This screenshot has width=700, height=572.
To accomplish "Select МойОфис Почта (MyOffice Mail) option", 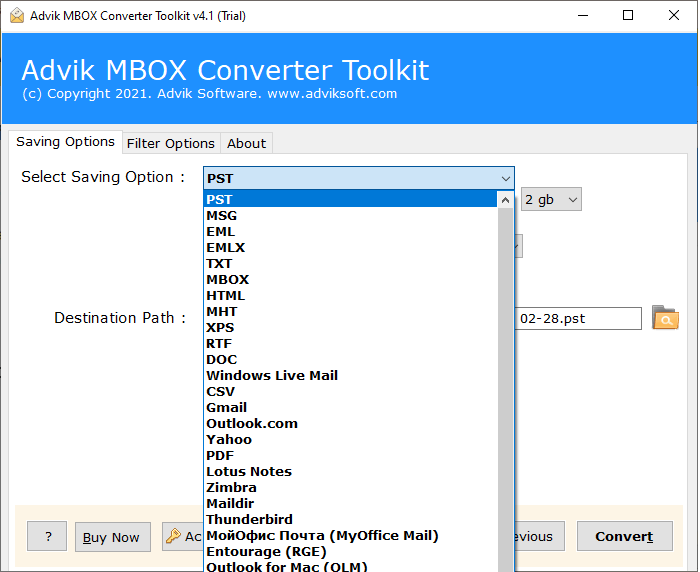I will pyautogui.click(x=350, y=535).
